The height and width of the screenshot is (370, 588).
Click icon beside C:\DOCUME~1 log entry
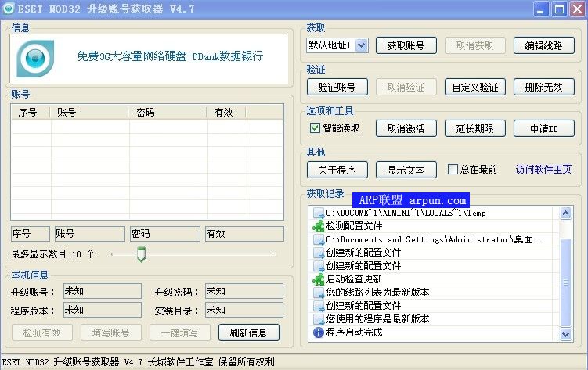(319, 213)
